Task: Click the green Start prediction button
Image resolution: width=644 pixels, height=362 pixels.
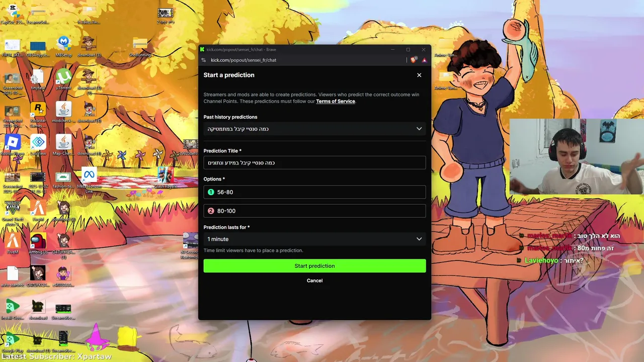Action: tap(314, 266)
